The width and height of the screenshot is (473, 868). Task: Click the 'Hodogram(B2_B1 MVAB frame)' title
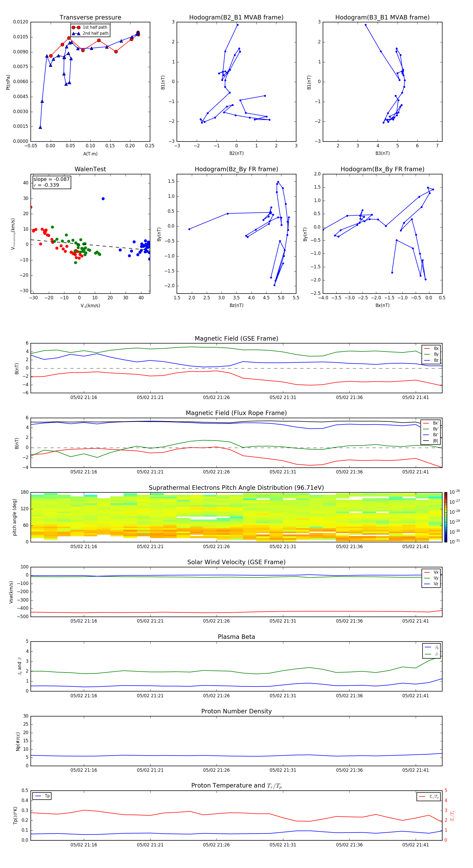236,17
